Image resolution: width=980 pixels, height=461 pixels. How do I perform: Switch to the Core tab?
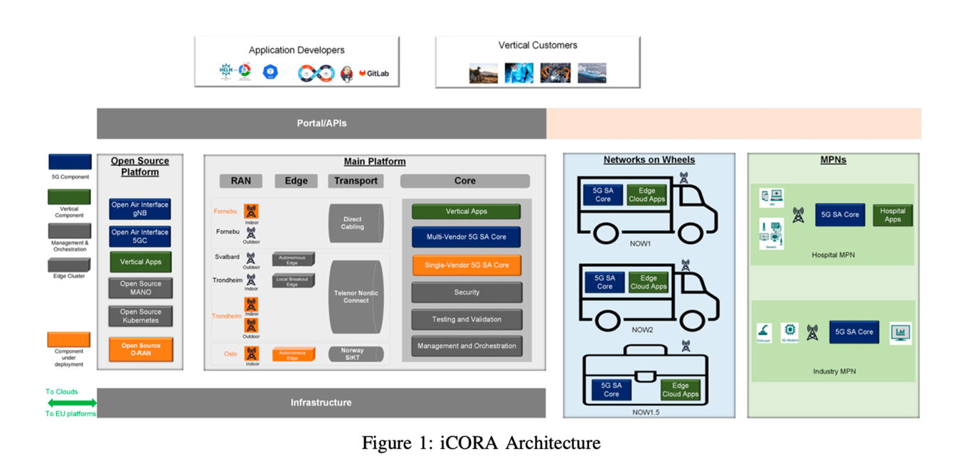point(464,181)
